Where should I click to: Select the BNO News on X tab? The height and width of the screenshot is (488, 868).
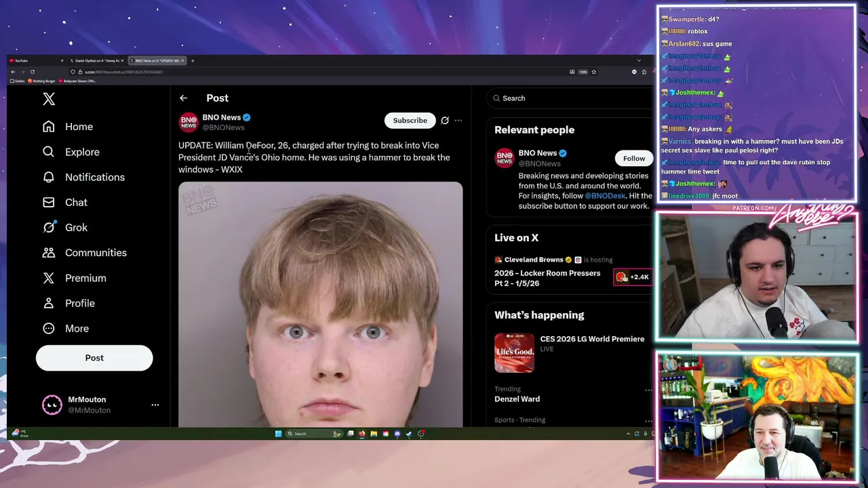click(x=157, y=60)
